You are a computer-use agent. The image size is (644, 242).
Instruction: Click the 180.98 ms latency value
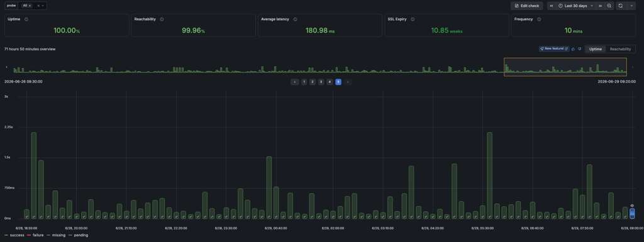(320, 30)
